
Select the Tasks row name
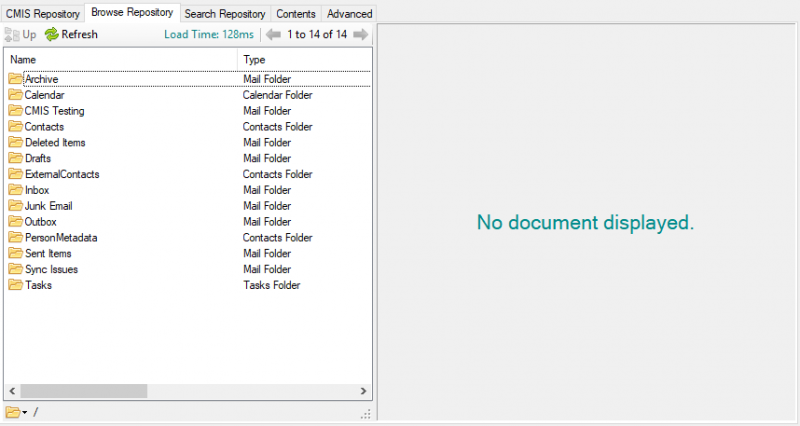click(38, 285)
